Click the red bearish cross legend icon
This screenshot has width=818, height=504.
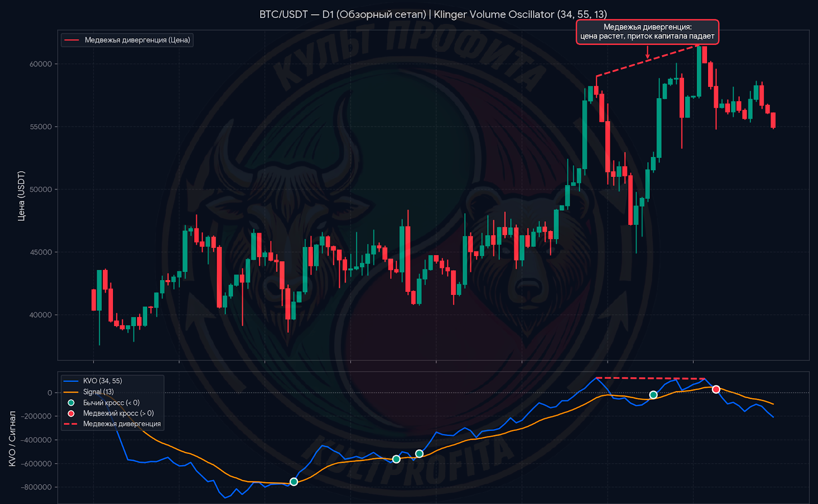(x=71, y=414)
